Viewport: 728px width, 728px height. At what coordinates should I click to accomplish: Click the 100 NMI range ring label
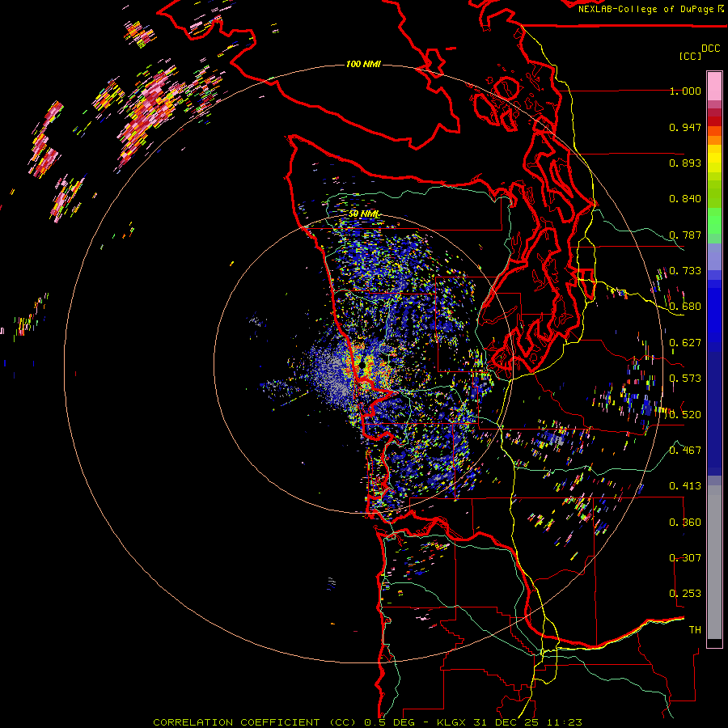point(363,64)
